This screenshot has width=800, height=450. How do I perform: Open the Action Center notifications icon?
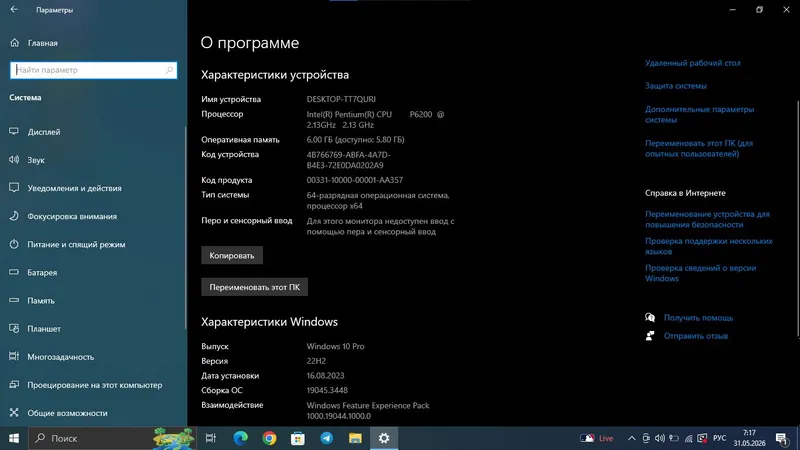pyautogui.click(x=782, y=438)
